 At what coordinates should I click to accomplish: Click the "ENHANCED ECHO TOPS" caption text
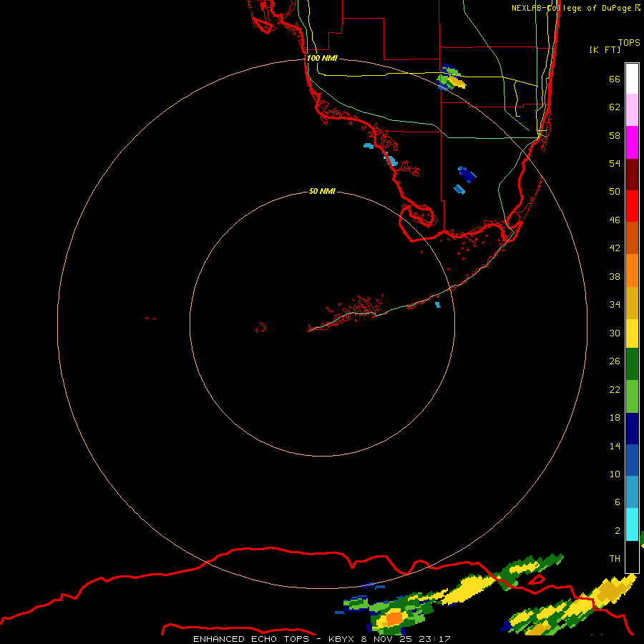tap(252, 639)
